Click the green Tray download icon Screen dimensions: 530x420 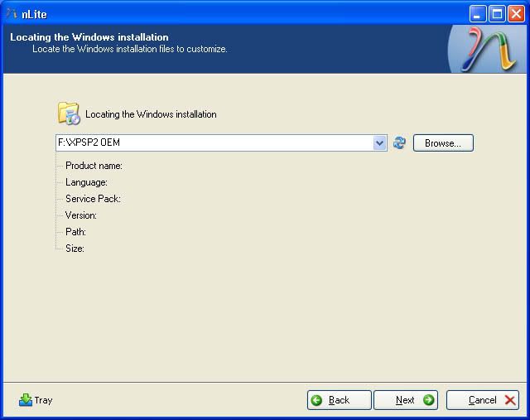(x=26, y=400)
